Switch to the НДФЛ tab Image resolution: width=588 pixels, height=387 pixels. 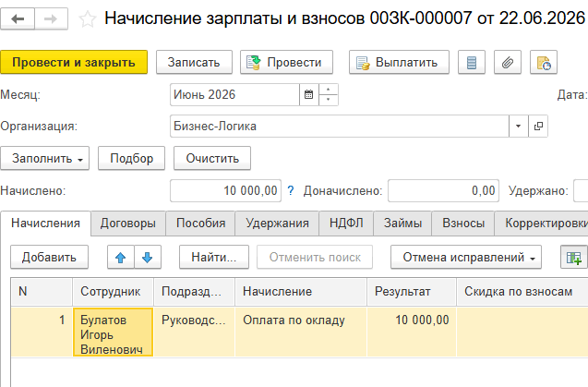[x=346, y=224]
